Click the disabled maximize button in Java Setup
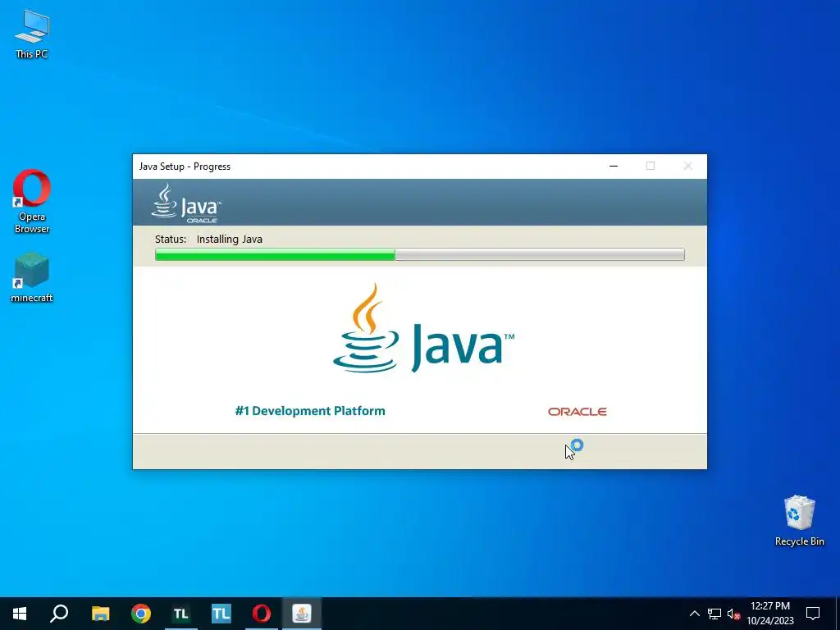The height and width of the screenshot is (630, 840). point(651,166)
